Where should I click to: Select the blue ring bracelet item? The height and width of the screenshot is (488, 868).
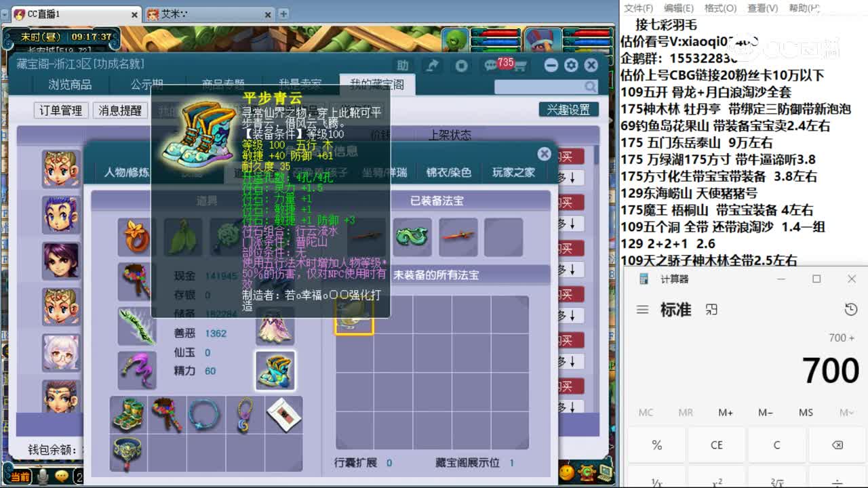pos(204,415)
